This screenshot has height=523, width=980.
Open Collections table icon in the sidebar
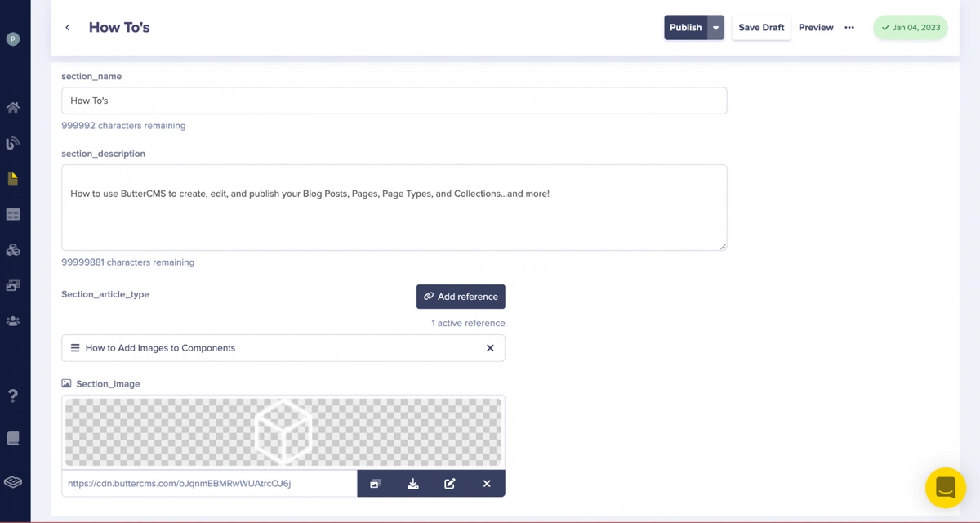[x=13, y=215]
